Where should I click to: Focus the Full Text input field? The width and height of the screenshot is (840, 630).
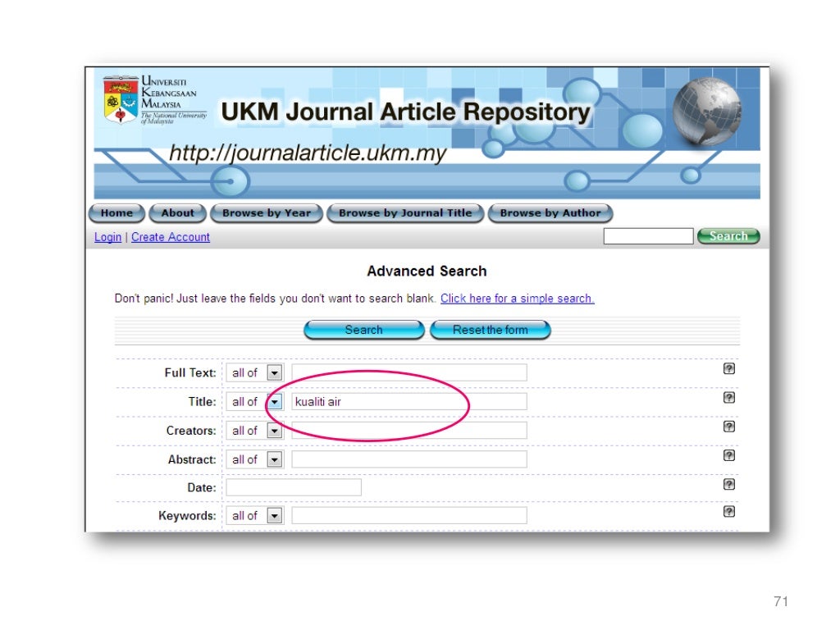409,372
